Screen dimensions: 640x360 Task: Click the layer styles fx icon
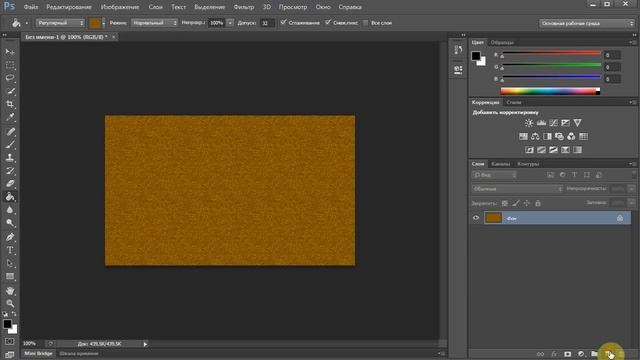coord(554,354)
